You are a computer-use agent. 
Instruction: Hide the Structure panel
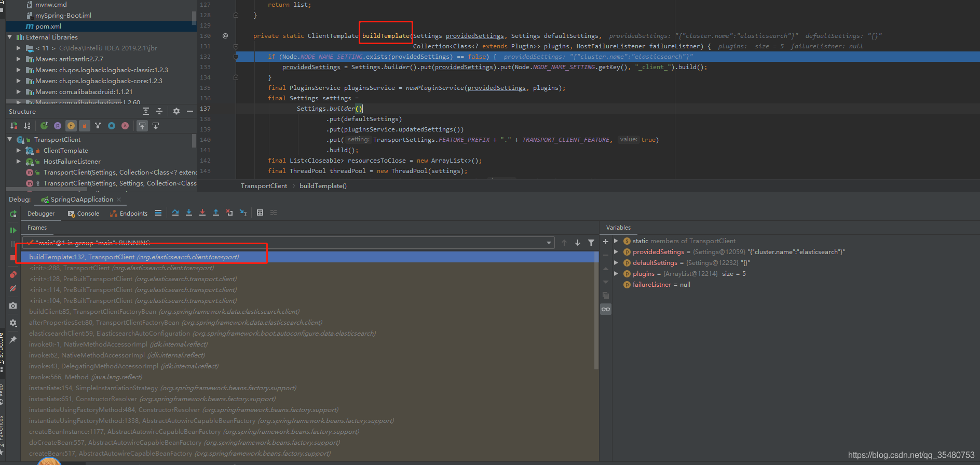pos(190,111)
